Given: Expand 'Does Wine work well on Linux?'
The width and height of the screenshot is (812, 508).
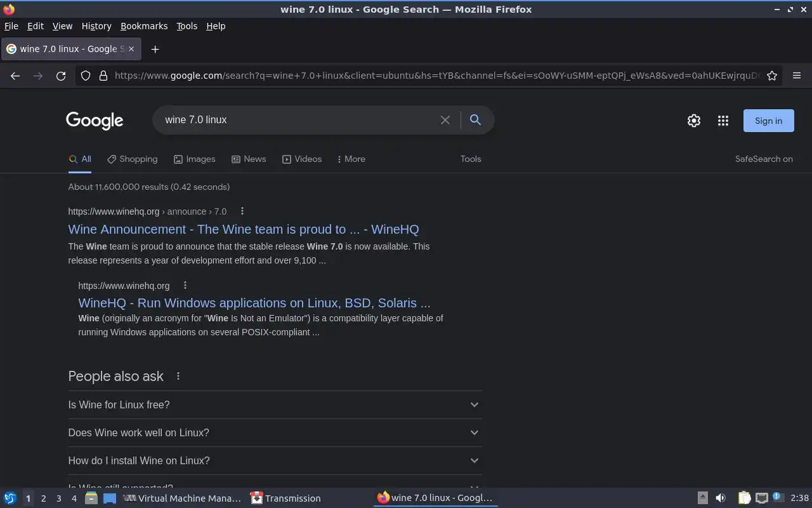Looking at the screenshot, I should point(275,432).
